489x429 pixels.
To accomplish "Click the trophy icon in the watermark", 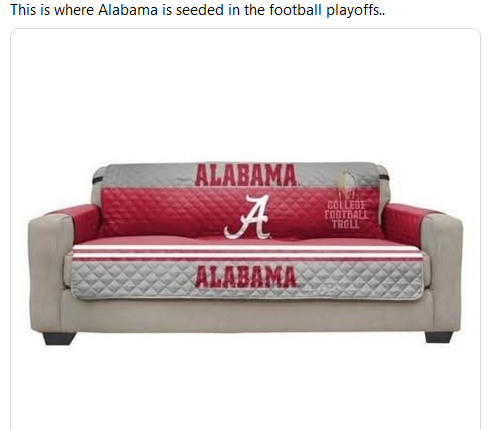I will (x=347, y=185).
